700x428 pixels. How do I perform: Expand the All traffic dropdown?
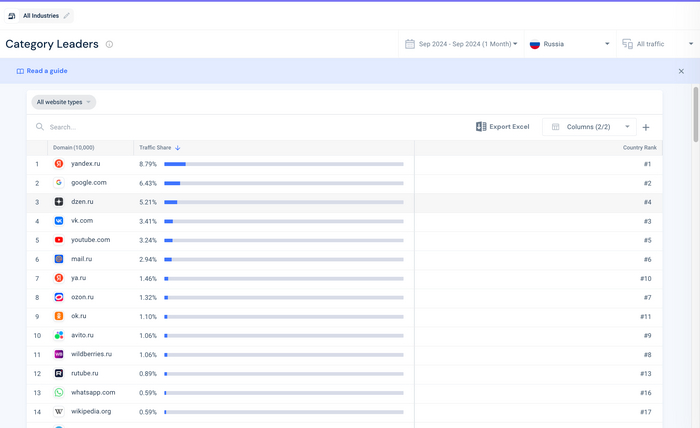[657, 44]
